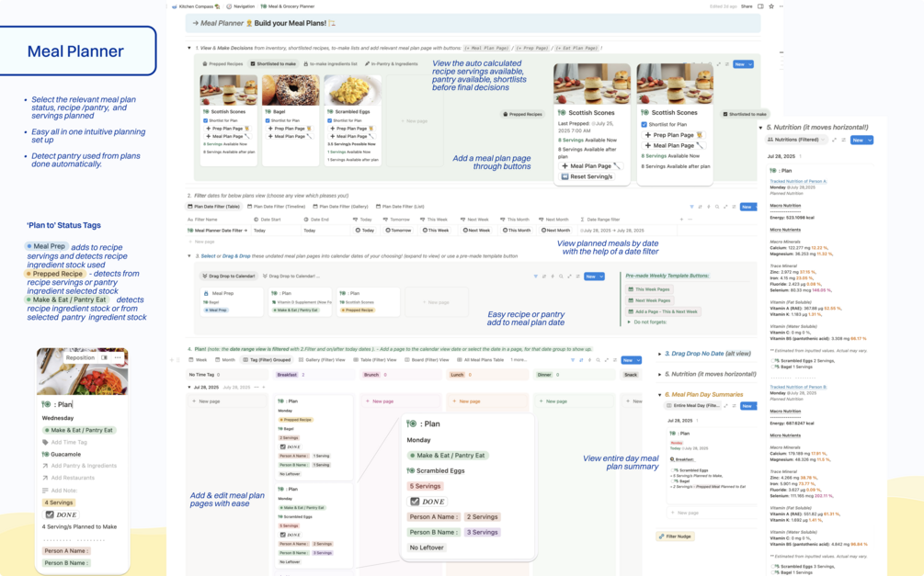Screen dimensions: 924x576
Task: Click the This Month date filter button
Action: pyautogui.click(x=516, y=231)
